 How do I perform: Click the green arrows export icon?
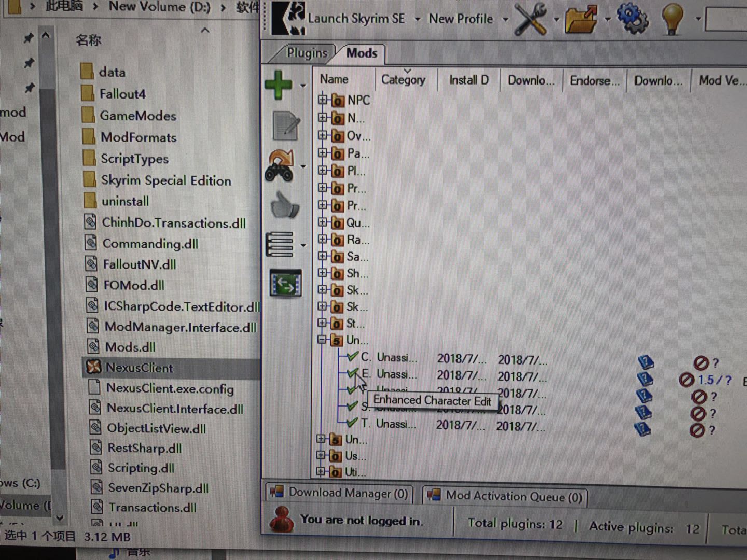coord(285,283)
